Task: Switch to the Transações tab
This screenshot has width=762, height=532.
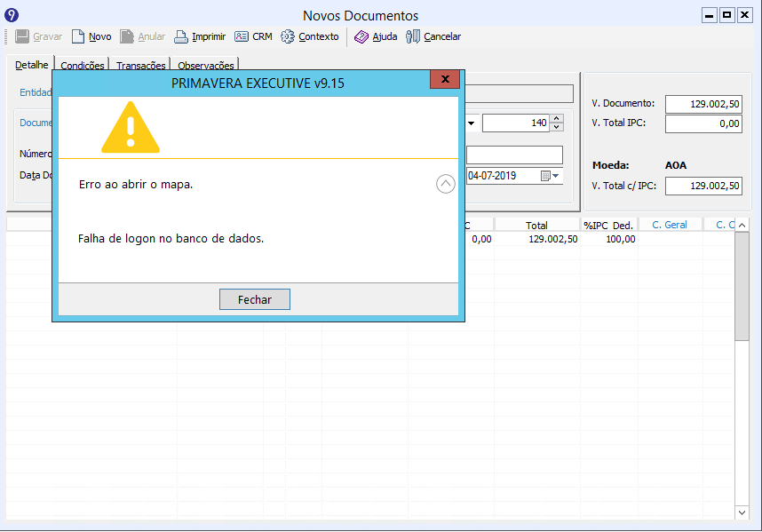Action: (141, 66)
